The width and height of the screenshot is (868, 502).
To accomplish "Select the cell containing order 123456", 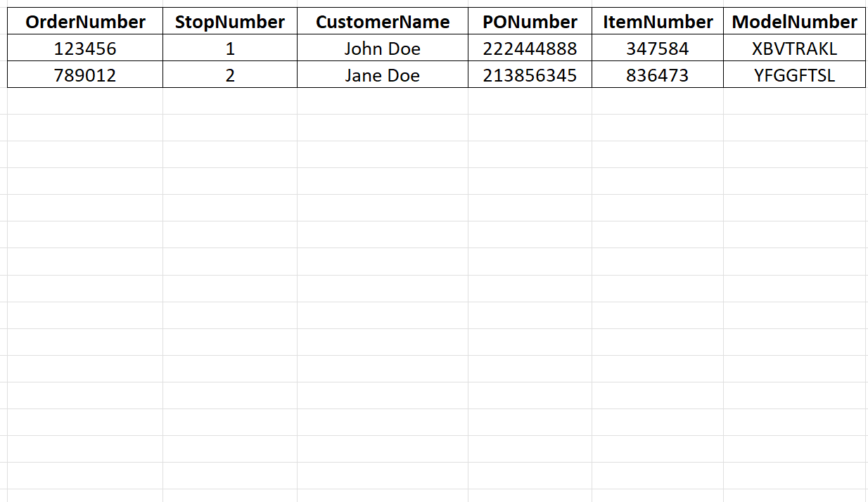I will tap(85, 49).
